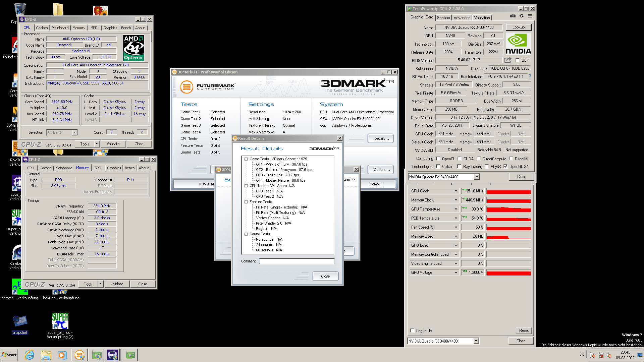Select the flower image desktop icon

tap(100, 10)
